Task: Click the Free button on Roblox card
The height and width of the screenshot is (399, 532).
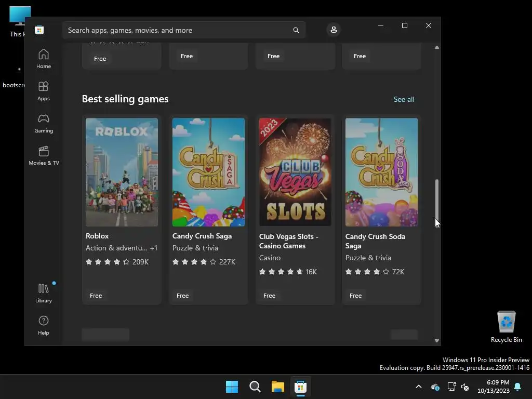Action: (96, 296)
